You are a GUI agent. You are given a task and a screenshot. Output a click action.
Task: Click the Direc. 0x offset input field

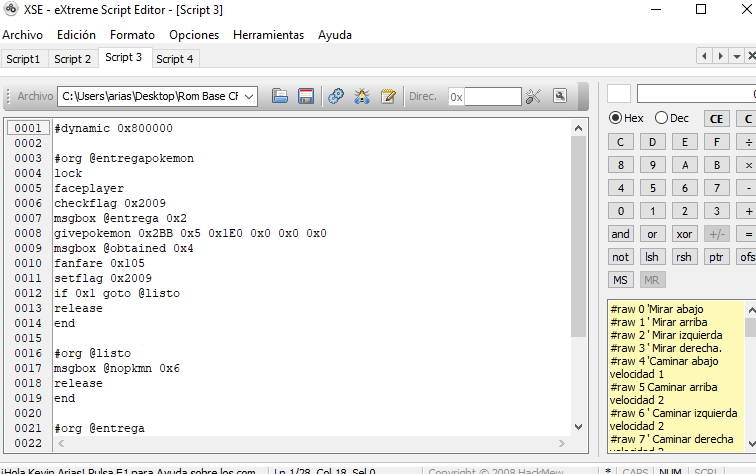point(492,96)
